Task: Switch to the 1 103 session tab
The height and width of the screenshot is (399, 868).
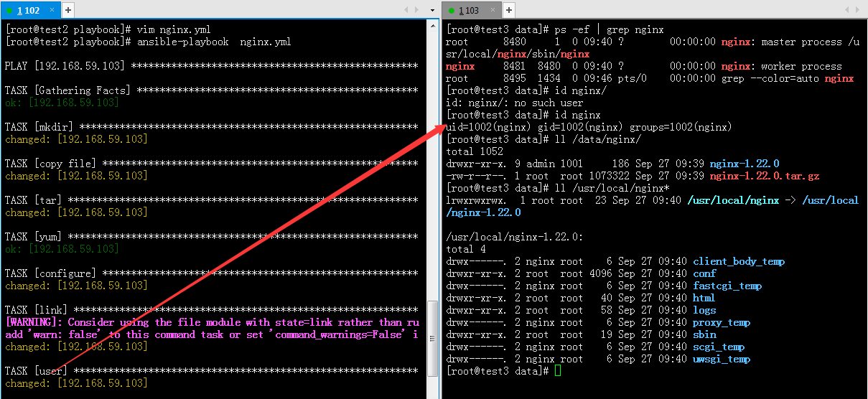Action: coord(471,10)
